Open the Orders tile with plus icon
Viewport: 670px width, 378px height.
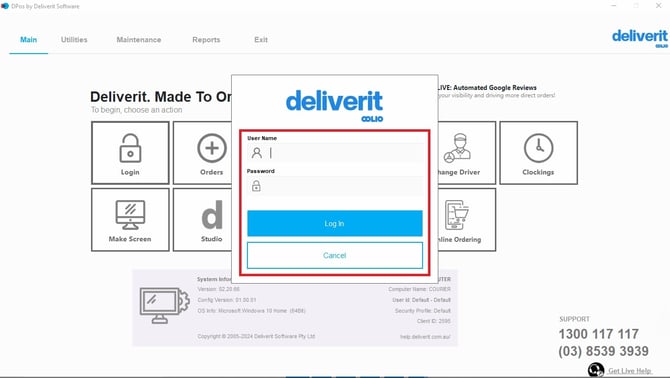[x=203, y=153]
